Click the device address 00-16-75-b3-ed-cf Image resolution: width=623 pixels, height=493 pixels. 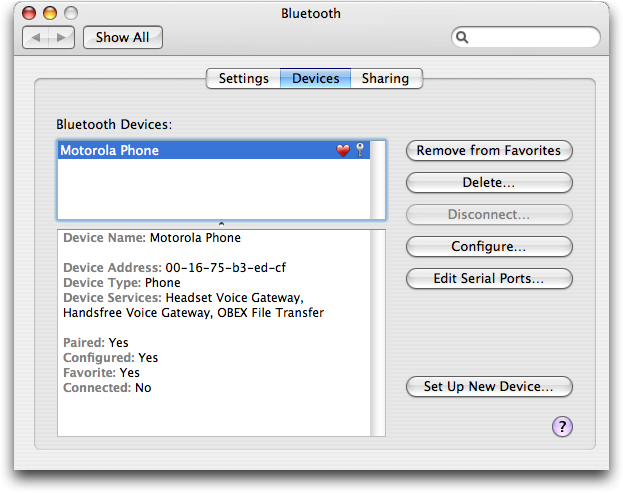coord(225,268)
